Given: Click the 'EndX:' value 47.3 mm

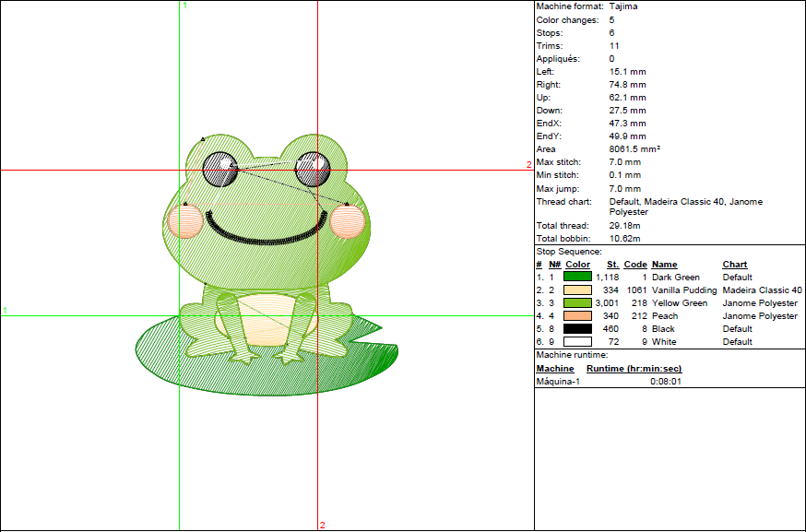Looking at the screenshot, I should (628, 124).
